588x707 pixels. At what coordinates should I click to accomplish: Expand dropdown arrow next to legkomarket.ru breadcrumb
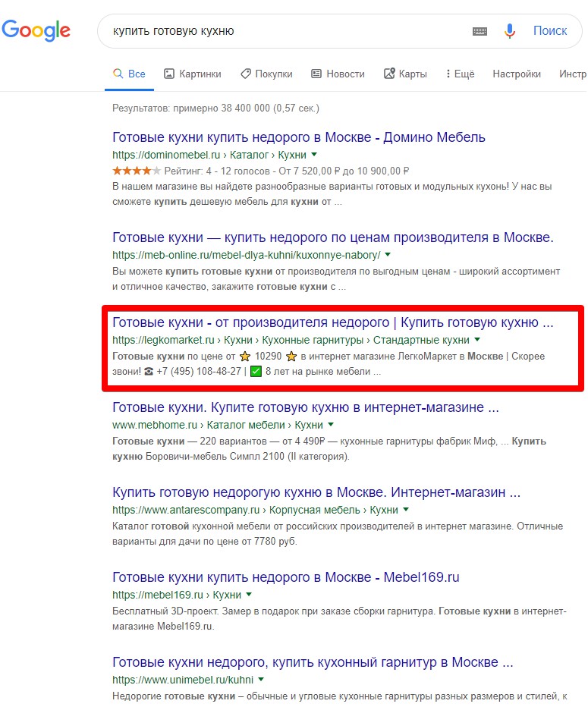coord(477,340)
